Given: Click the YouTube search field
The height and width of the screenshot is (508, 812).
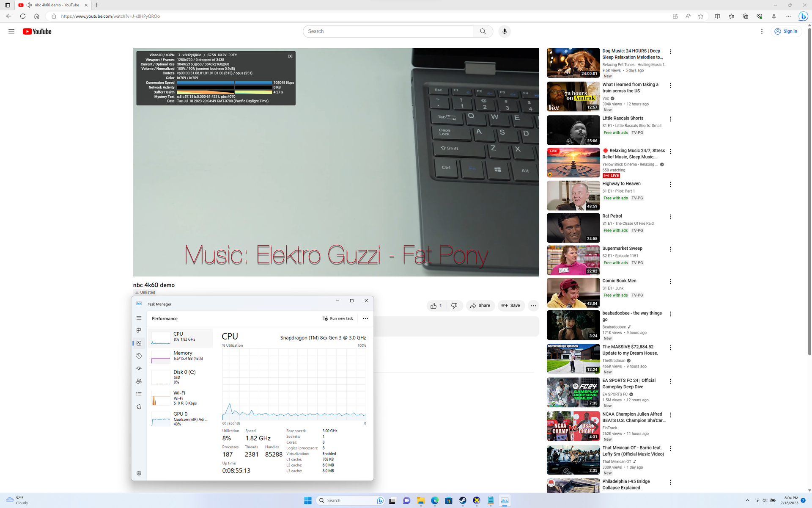Looking at the screenshot, I should coord(387,31).
